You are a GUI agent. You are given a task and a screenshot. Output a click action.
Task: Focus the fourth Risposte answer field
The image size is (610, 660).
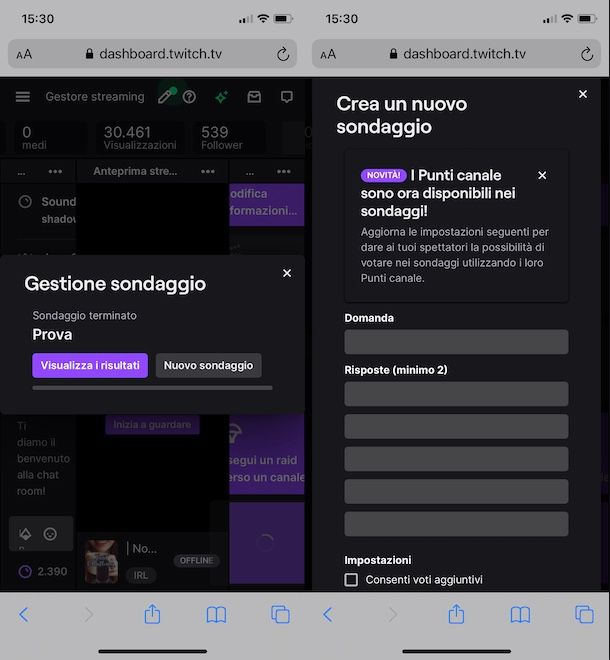456,491
